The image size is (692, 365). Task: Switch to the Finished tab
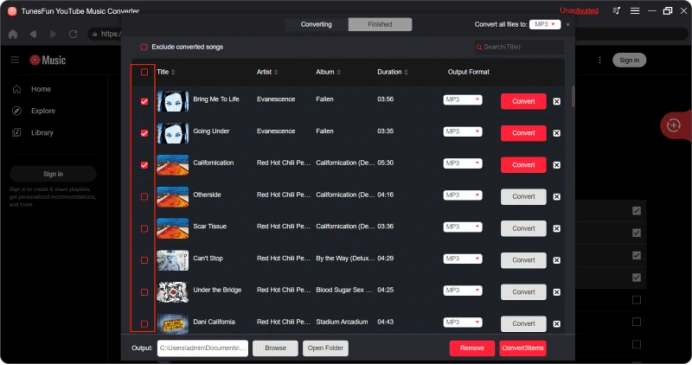(x=380, y=24)
